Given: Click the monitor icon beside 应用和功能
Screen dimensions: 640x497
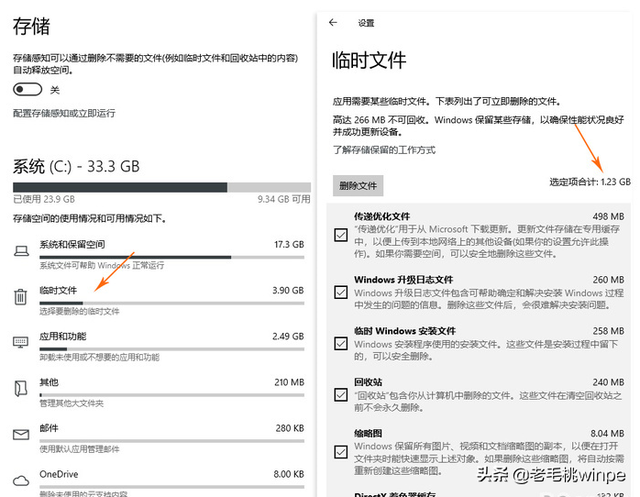Looking at the screenshot, I should pos(21,342).
